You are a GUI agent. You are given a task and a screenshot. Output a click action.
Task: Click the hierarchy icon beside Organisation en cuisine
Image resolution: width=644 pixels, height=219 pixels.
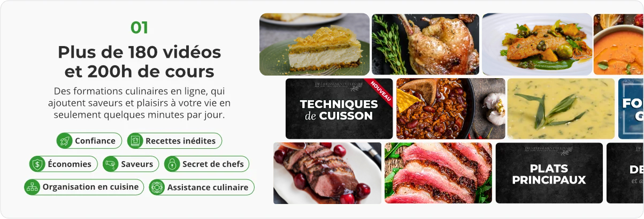point(32,187)
